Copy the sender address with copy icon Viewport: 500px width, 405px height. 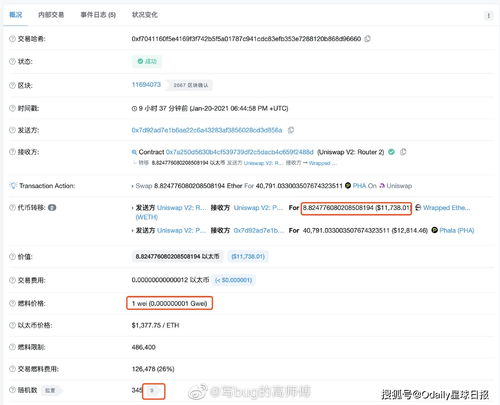click(291, 130)
